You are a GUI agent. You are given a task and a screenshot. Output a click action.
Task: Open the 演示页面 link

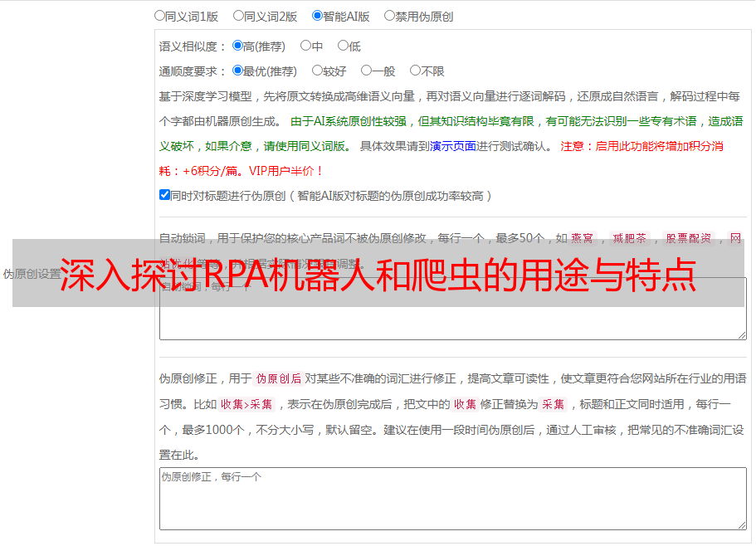pyautogui.click(x=452, y=146)
